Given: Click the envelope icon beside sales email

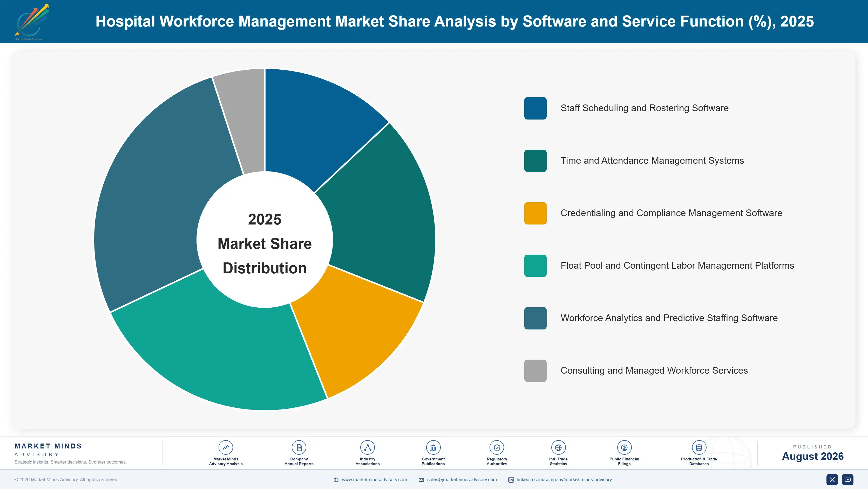Looking at the screenshot, I should coord(421,480).
